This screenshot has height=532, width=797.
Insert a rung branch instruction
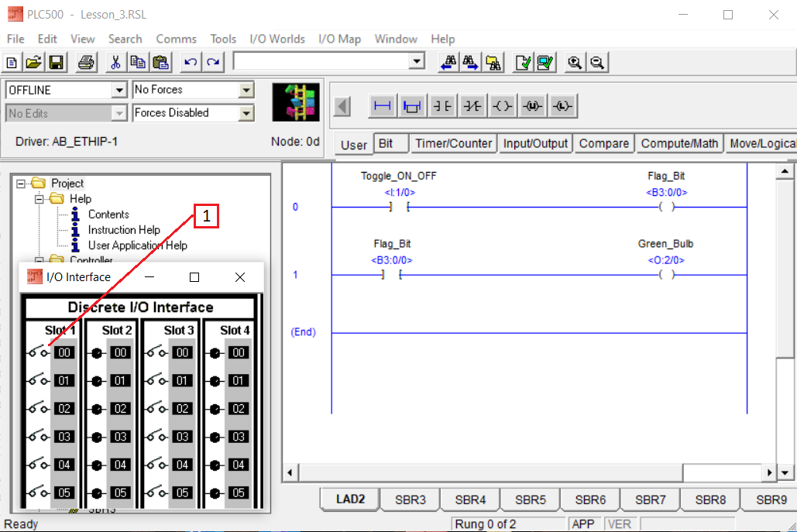tap(412, 106)
